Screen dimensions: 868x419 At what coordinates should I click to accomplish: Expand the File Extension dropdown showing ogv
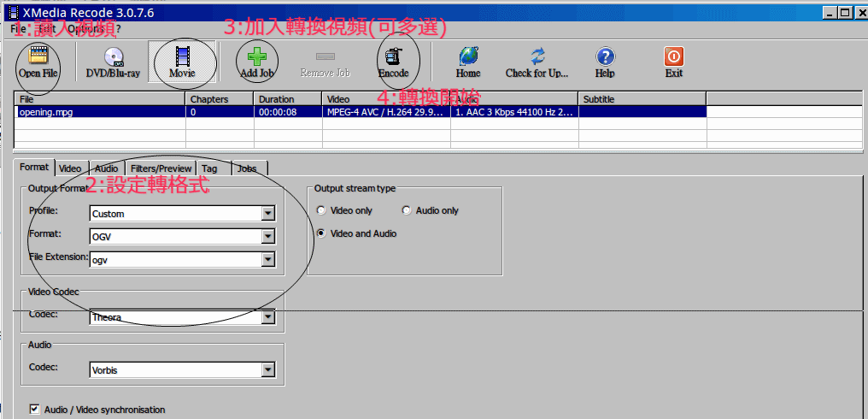[x=268, y=259]
